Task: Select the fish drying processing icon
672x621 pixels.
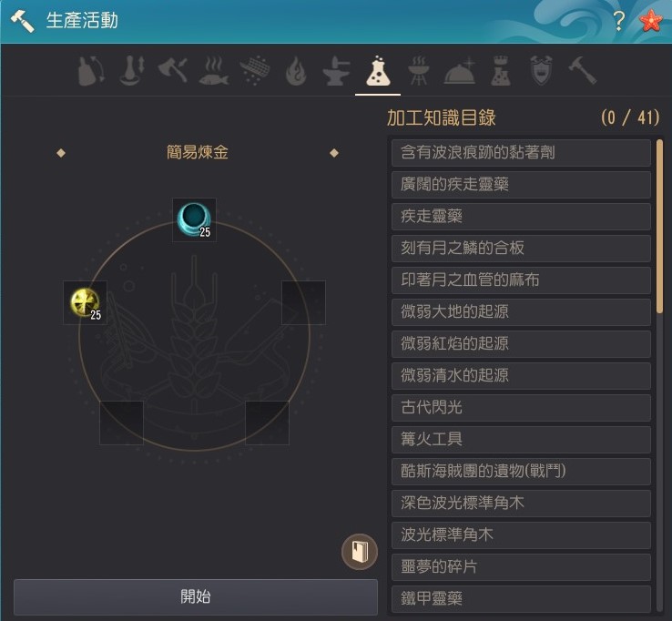Action: [213, 71]
